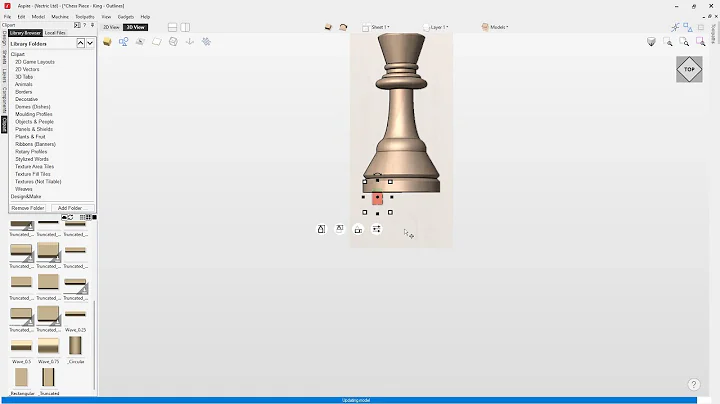Click the Clipart panel pin icon
Image resolution: width=720 pixels, height=404 pixels.
92,25
